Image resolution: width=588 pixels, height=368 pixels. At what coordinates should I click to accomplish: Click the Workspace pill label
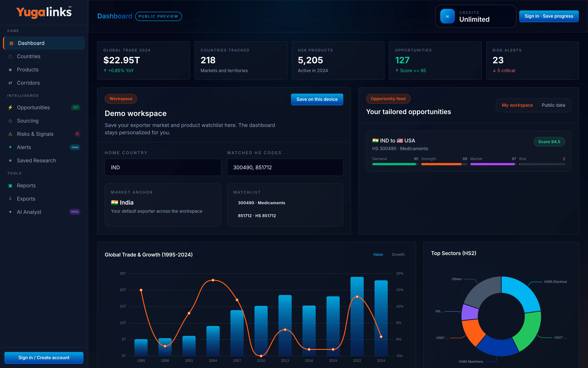[x=121, y=99]
